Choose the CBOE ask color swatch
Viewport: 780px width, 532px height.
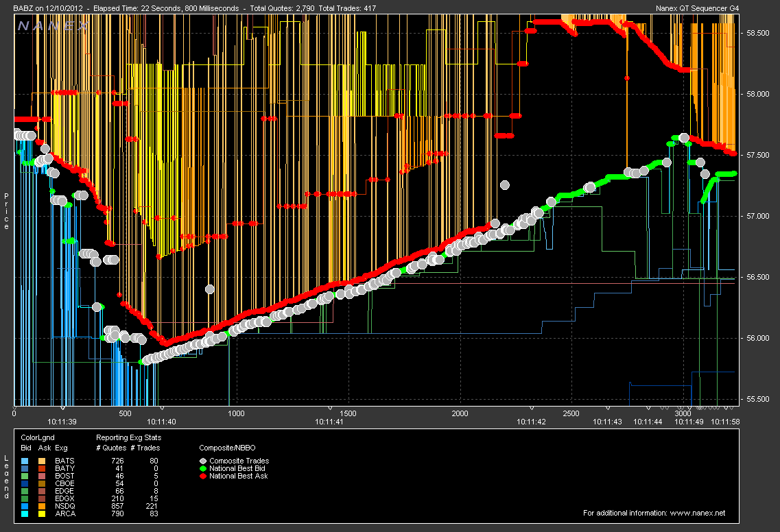(42, 483)
